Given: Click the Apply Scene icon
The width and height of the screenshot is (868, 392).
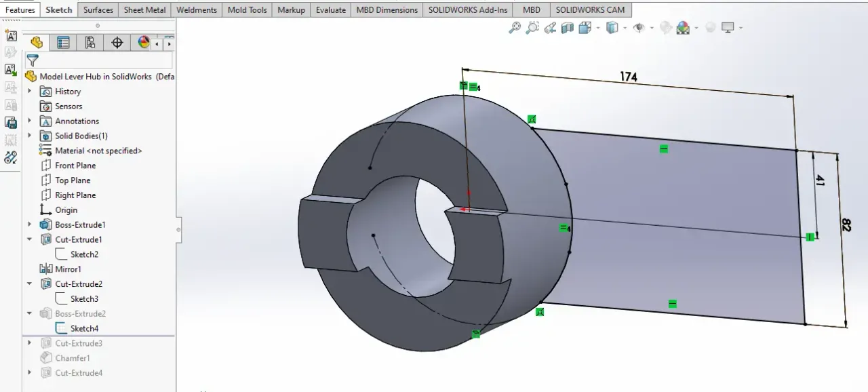Looking at the screenshot, I should 683,28.
